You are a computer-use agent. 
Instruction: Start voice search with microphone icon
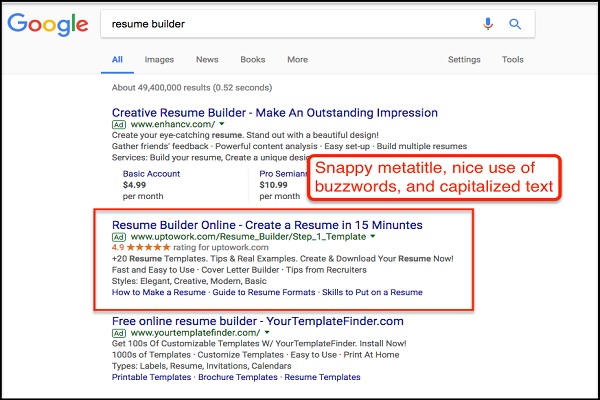[x=488, y=24]
